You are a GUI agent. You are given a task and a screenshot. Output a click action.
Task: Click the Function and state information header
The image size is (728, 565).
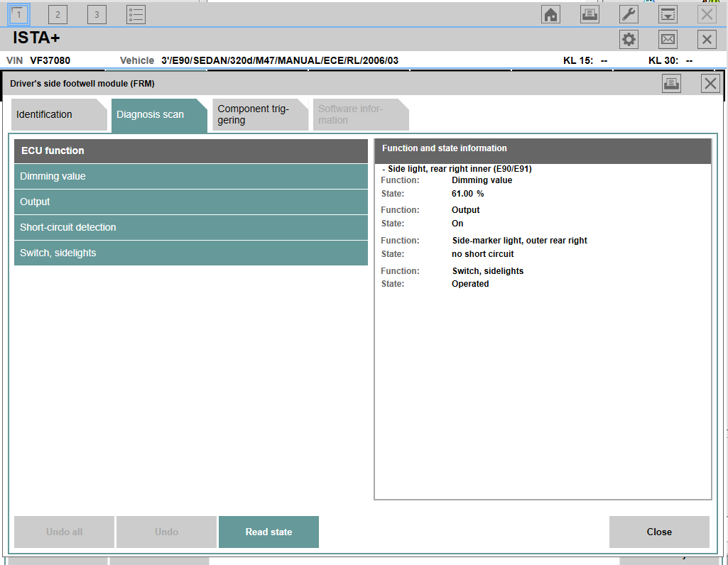[x=543, y=150]
